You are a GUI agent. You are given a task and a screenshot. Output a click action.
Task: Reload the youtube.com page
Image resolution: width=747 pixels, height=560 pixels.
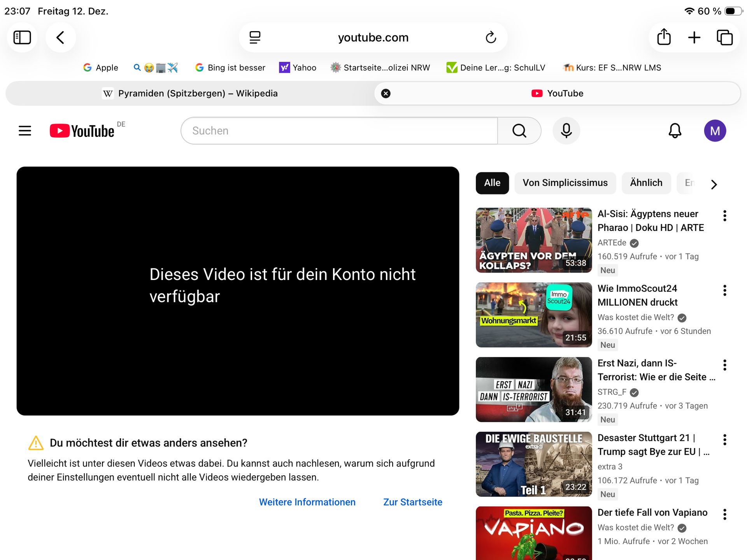tap(491, 37)
